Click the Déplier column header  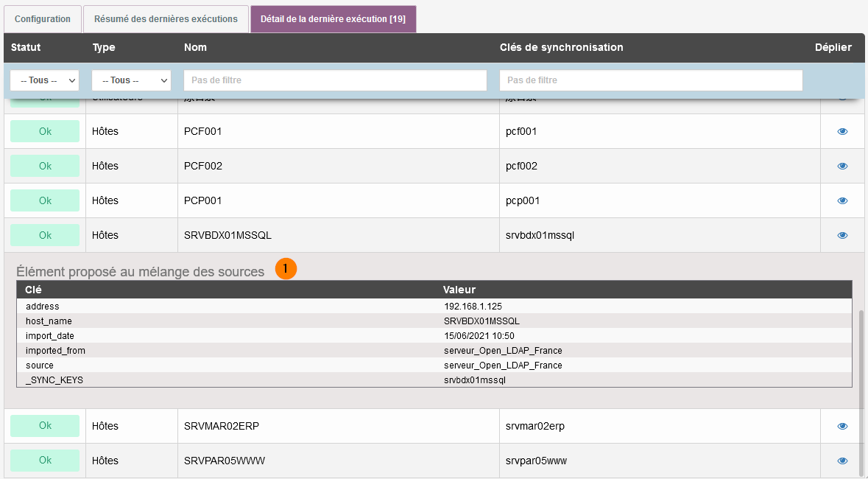tap(833, 47)
